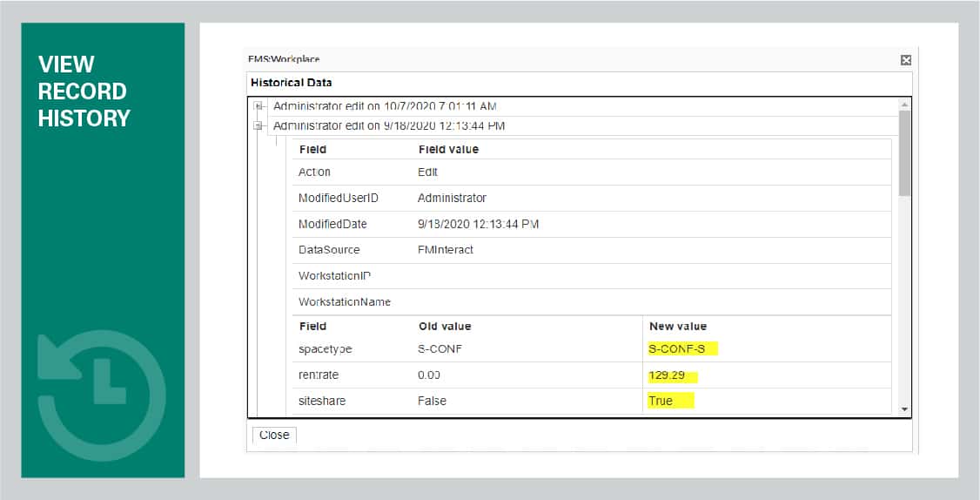Screen dimensions: 980x500
Task: Click the Historical Data header
Action: 292,83
